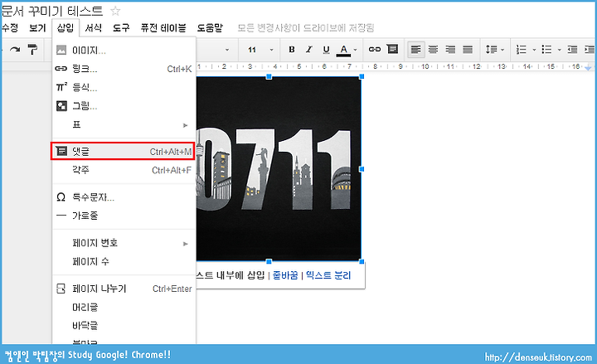This screenshot has width=597, height=364.
Task: Choose 그림... from insert menu
Action: click(124, 106)
